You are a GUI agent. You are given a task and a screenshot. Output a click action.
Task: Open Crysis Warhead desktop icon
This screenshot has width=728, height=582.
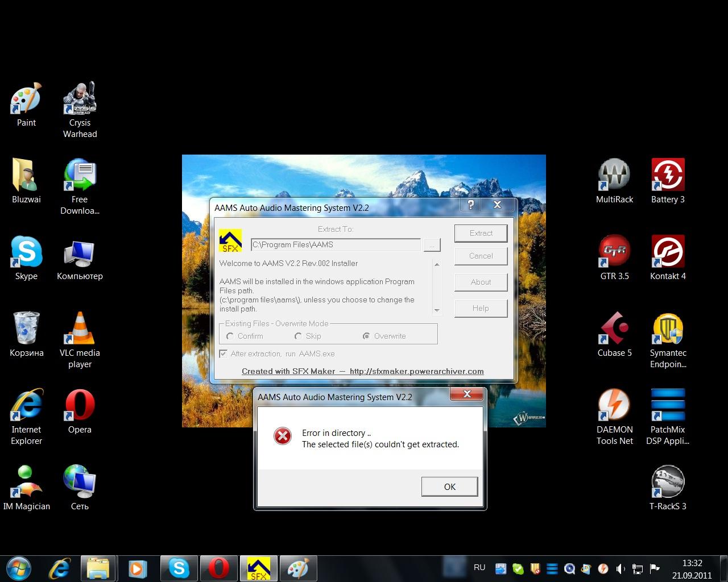click(80, 110)
